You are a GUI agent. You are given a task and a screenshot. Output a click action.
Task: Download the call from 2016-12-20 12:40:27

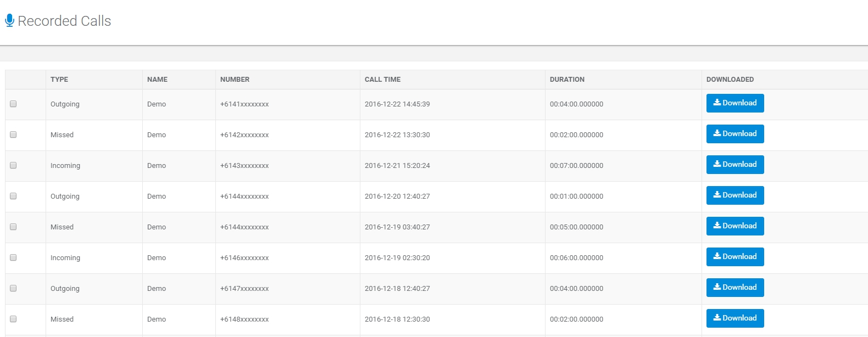[735, 195]
